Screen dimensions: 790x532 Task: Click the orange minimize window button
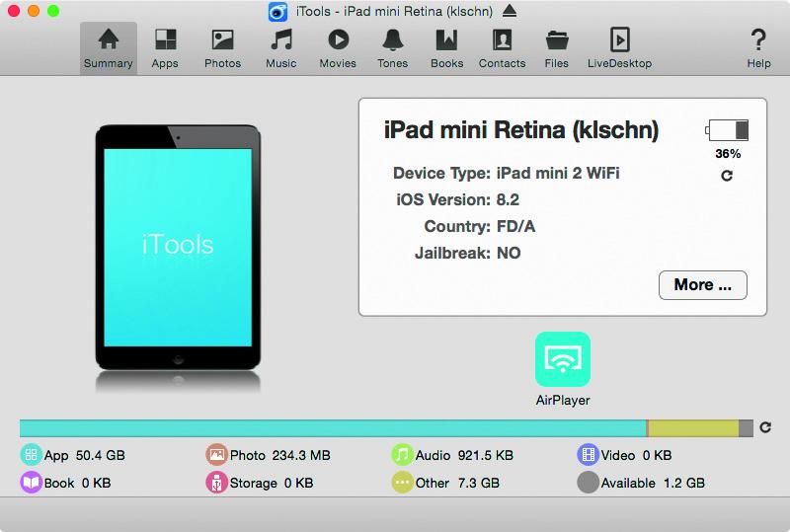click(x=34, y=11)
